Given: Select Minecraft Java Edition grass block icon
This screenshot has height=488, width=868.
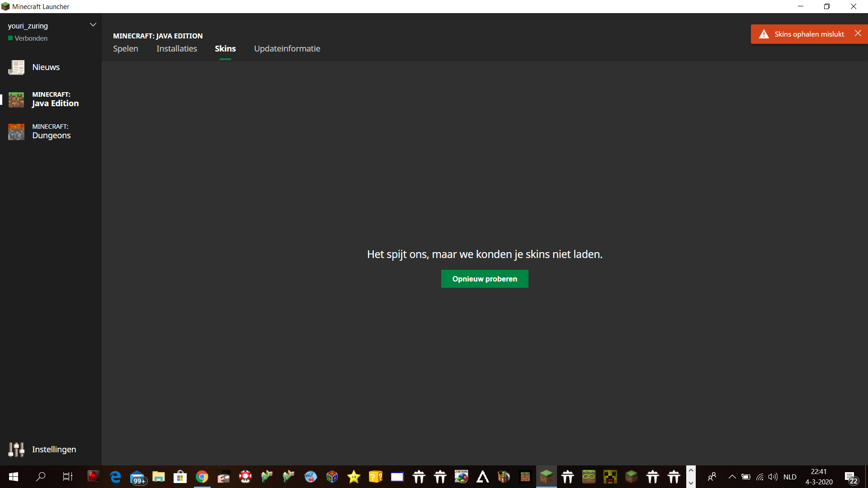Looking at the screenshot, I should (16, 99).
